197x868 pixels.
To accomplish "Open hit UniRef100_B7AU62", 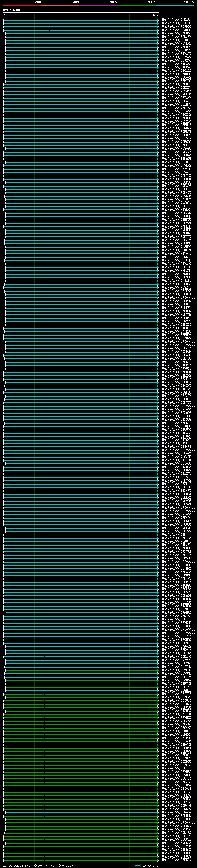I will pyautogui.click(x=176, y=680).
